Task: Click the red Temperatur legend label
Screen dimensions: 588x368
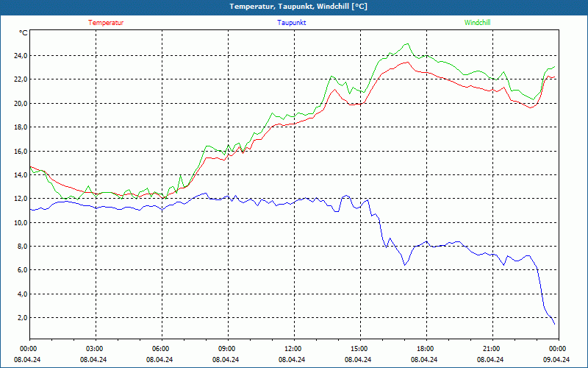Action: tap(106, 23)
